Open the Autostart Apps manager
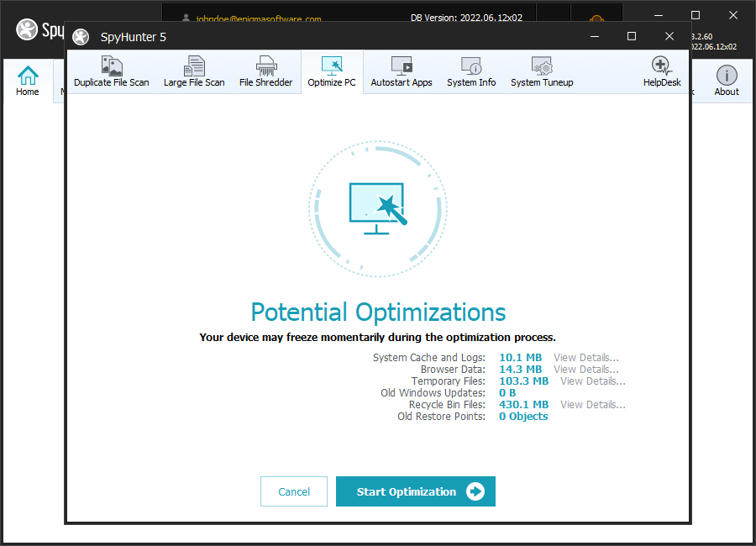The width and height of the screenshot is (756, 546). click(x=402, y=72)
